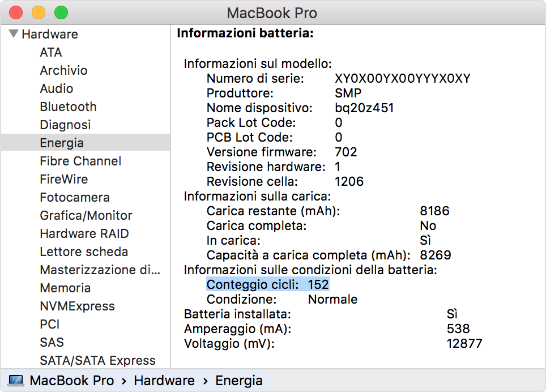Select the Energia sidebar item
Image resolution: width=546 pixels, height=392 pixels.
coord(86,142)
